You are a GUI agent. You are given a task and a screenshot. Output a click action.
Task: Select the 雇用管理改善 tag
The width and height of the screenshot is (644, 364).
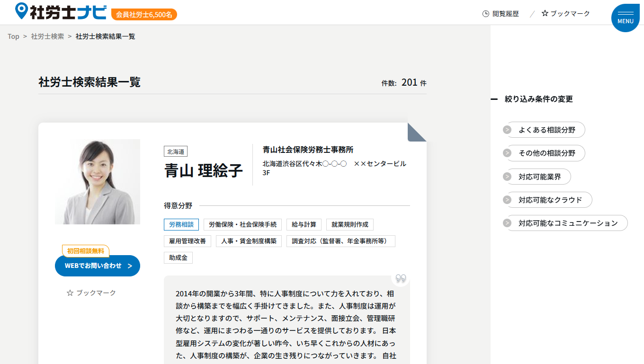point(188,241)
